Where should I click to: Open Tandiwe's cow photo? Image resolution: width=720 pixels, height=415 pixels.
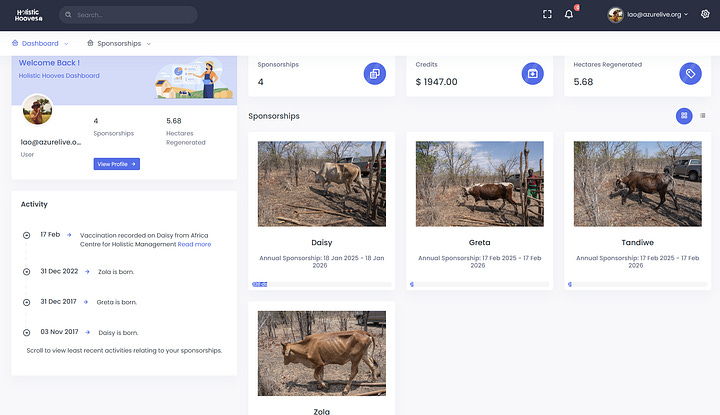[637, 184]
